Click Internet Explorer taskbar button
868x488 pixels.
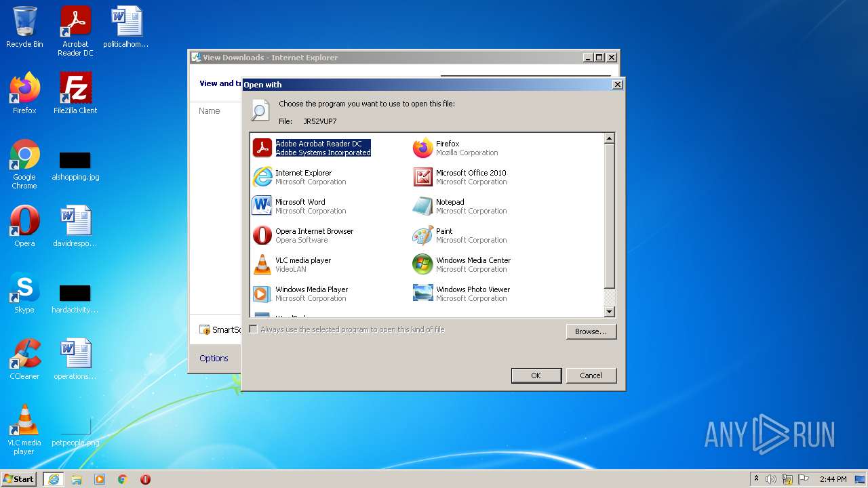pos(54,479)
